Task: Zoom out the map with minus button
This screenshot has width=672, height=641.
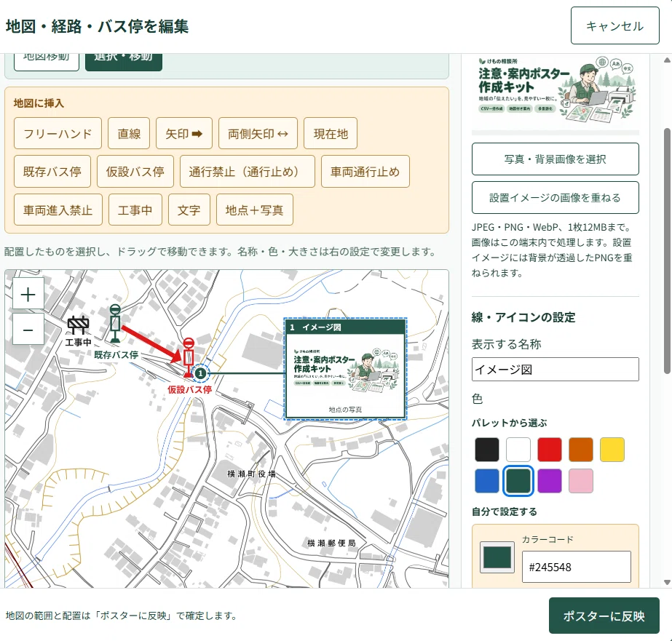Action: (28, 330)
